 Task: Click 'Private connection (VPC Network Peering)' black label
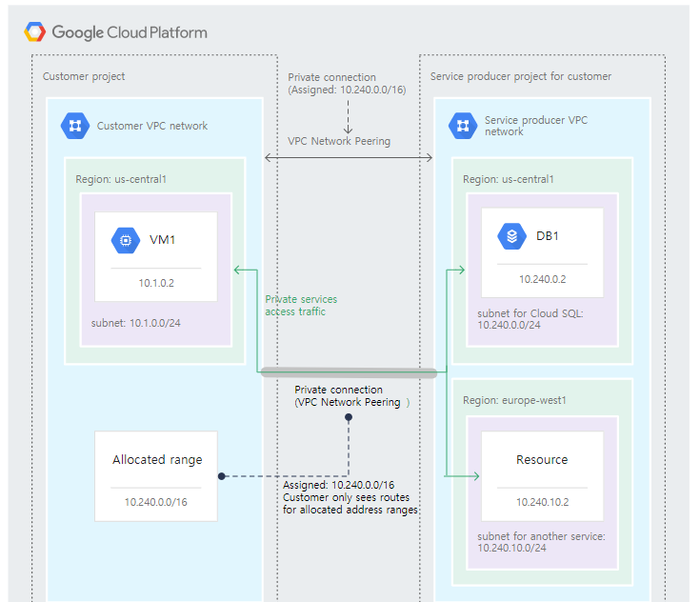tap(351, 395)
